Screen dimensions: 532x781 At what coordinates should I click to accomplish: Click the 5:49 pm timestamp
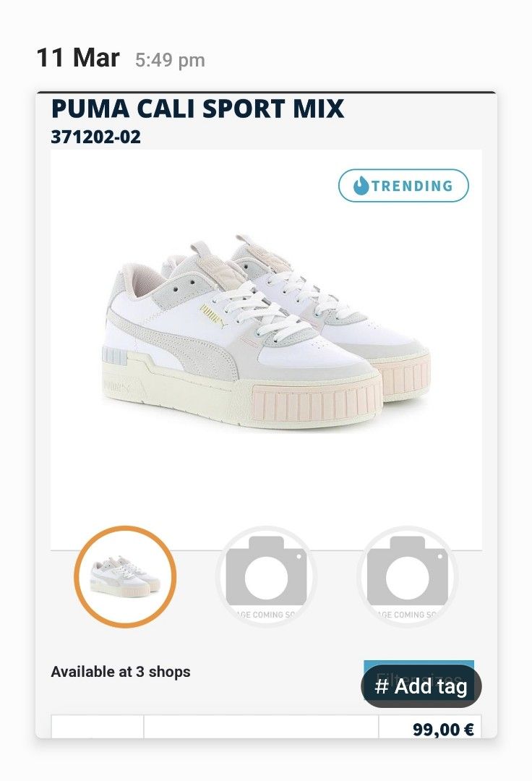(x=170, y=60)
